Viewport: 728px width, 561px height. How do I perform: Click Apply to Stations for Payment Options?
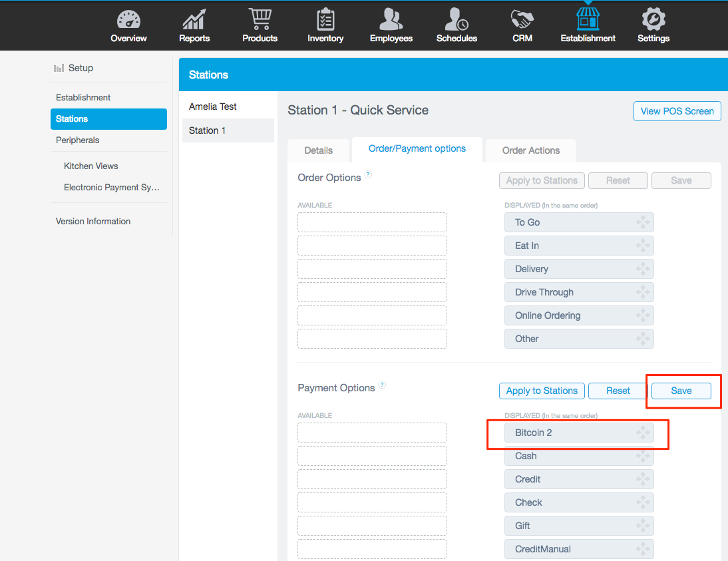click(542, 391)
